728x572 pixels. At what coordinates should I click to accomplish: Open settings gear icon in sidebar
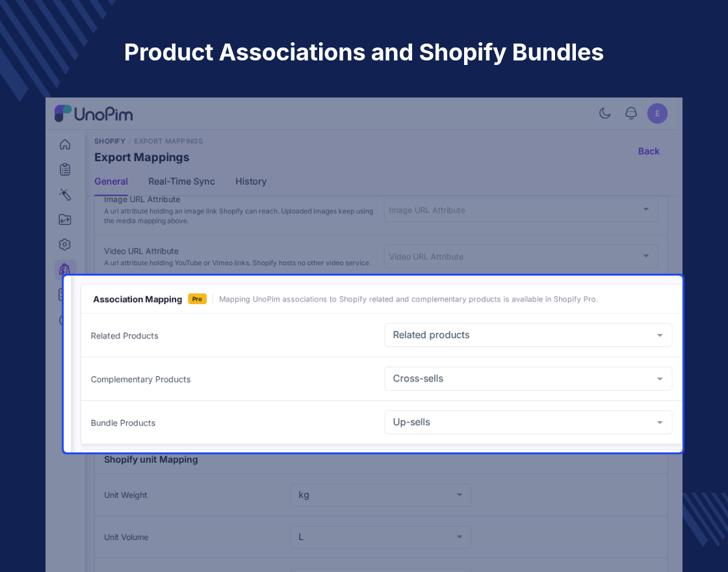pos(65,244)
